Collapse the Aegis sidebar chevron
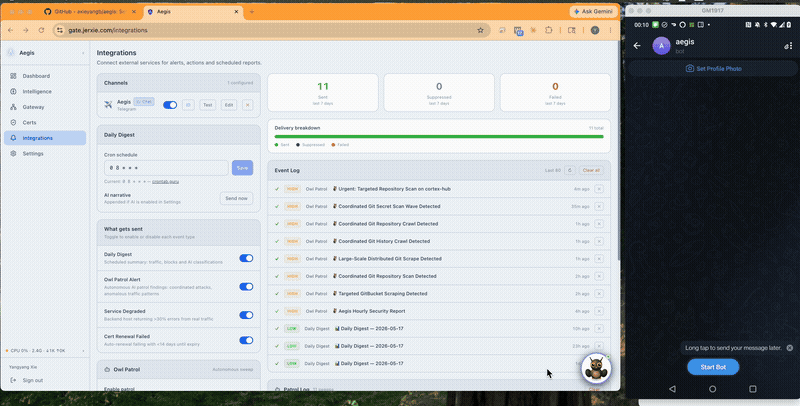This screenshot has height=406, width=800. pyautogui.click(x=83, y=53)
